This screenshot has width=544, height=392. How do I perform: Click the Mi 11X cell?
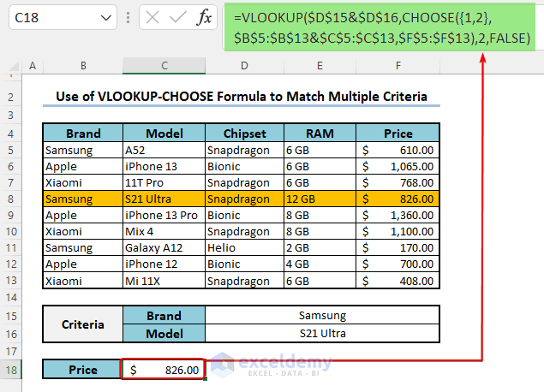coord(164,281)
